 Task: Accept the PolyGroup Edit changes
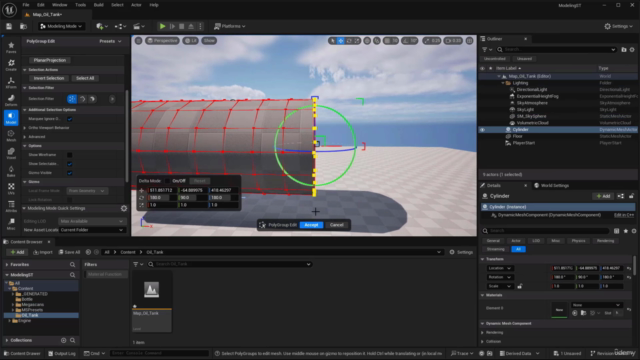click(x=311, y=225)
